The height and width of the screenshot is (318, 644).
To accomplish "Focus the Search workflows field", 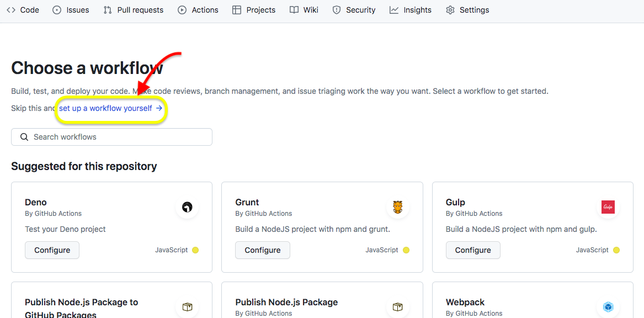I will point(111,137).
